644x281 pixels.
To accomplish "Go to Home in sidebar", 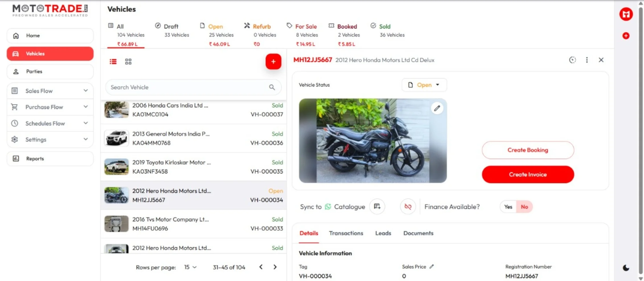I will pyautogui.click(x=50, y=36).
